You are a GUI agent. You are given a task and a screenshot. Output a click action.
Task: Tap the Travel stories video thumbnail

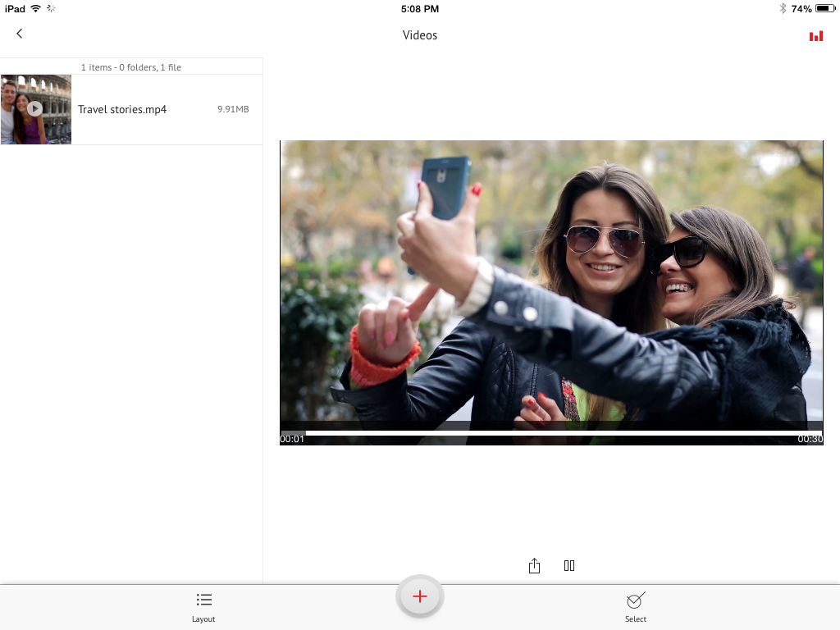click(x=35, y=109)
